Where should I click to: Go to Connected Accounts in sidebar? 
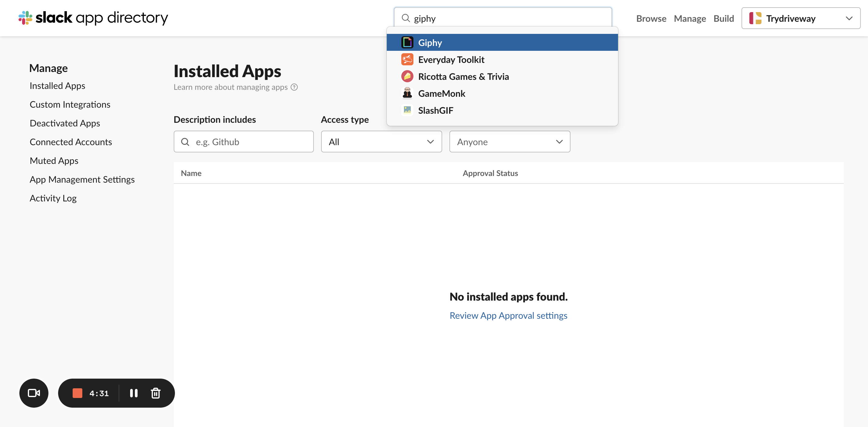71,142
